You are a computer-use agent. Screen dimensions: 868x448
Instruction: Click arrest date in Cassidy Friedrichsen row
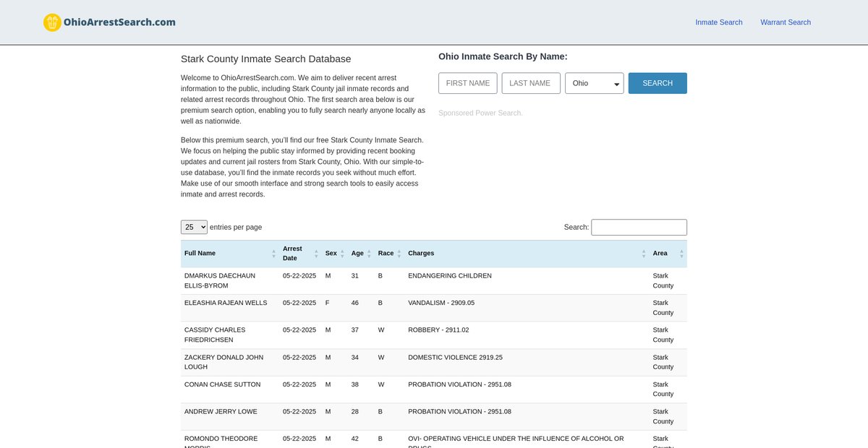(x=299, y=330)
